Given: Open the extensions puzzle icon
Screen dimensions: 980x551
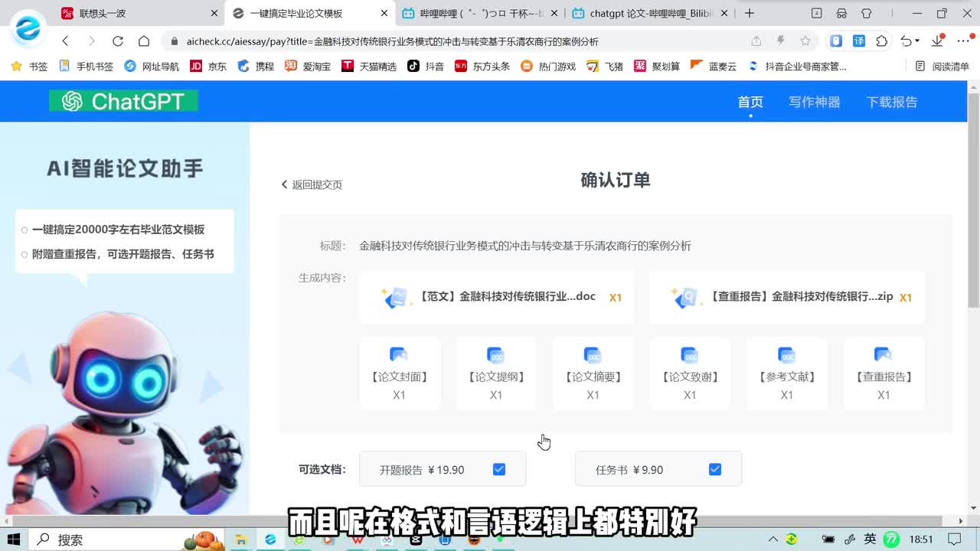Looking at the screenshot, I should click(x=882, y=41).
